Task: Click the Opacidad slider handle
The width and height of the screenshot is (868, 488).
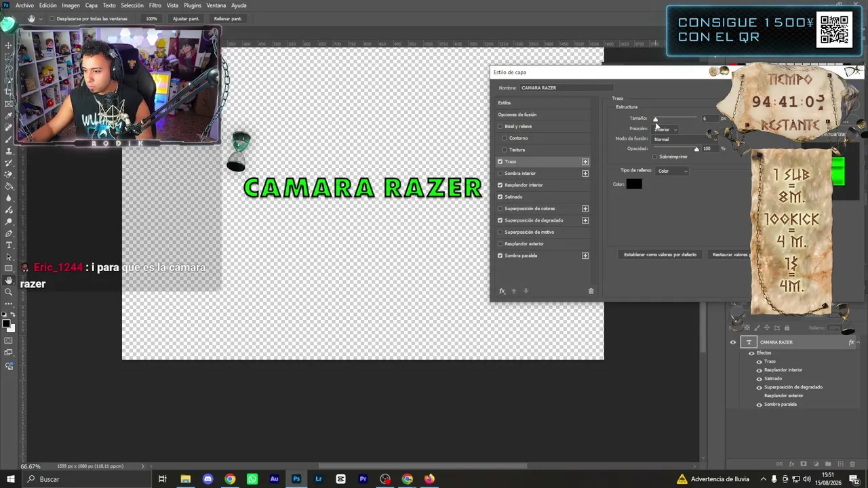Action: click(x=696, y=149)
